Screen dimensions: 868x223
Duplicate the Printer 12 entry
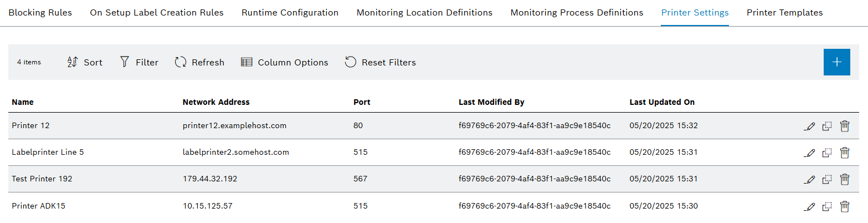point(827,126)
